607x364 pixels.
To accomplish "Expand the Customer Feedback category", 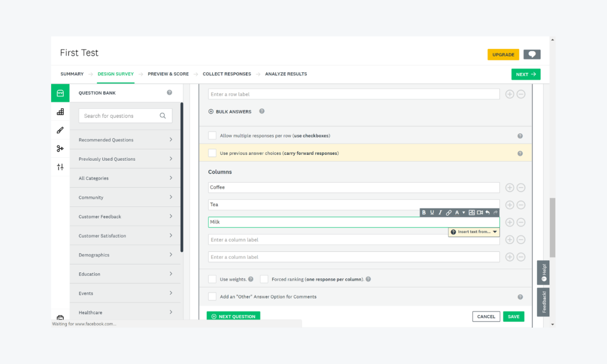I will pos(125,216).
